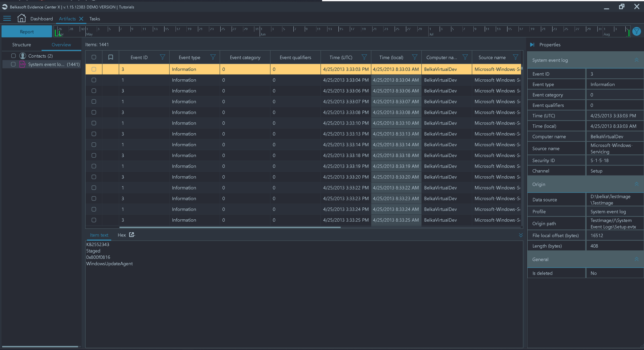Open the Dashboard tab
The image size is (644, 350).
coord(42,19)
